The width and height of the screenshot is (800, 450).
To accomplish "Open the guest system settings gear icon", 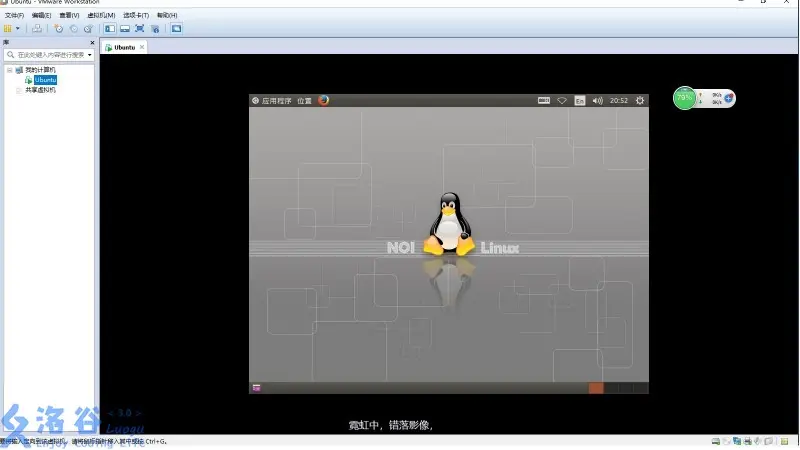I will point(640,100).
